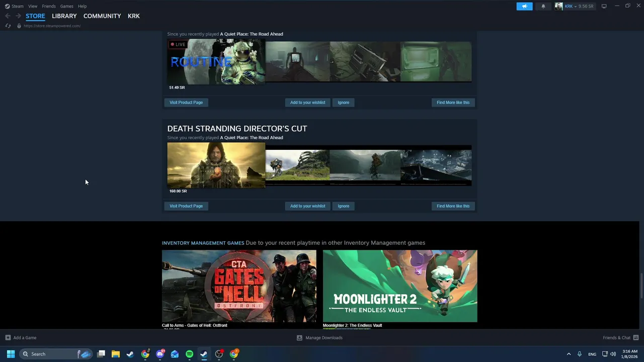Click the padlock icon beside the URL

tap(19, 26)
